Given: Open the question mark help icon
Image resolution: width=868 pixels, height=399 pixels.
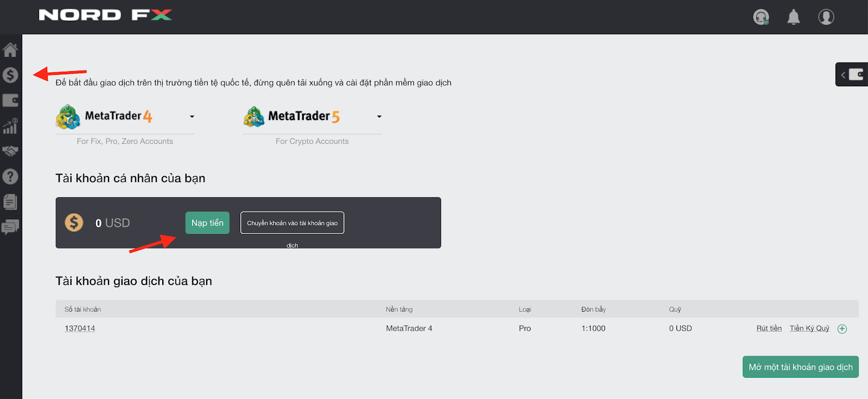Looking at the screenshot, I should [10, 176].
